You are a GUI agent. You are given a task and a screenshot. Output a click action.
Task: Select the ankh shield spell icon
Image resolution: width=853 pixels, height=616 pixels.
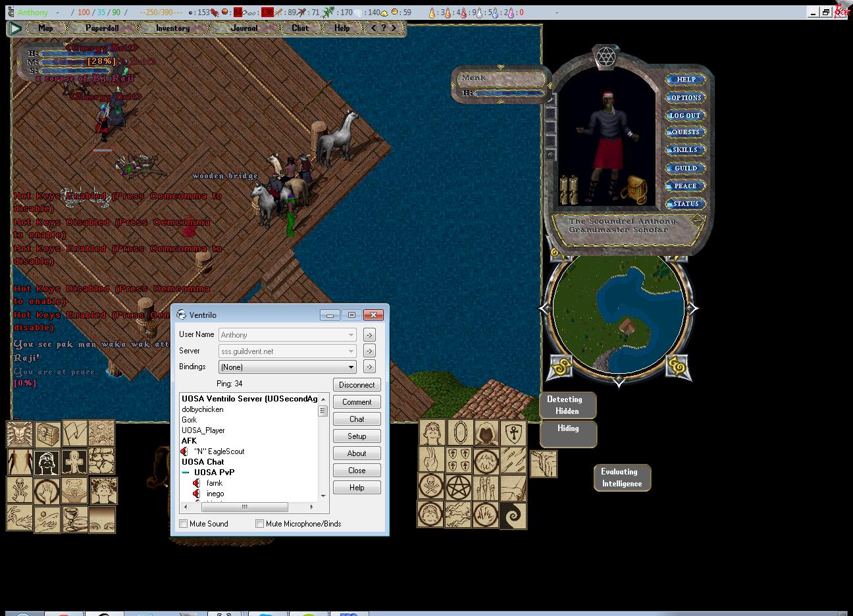tap(513, 433)
